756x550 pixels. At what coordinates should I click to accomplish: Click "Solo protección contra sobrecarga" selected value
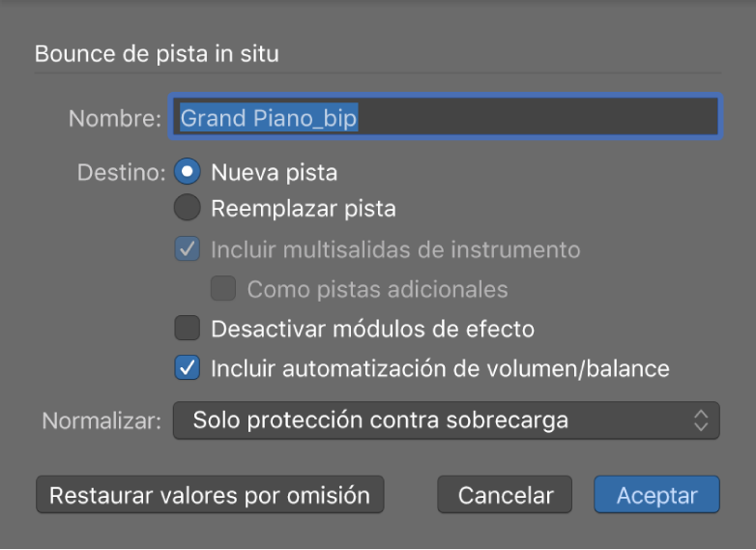tap(380, 420)
